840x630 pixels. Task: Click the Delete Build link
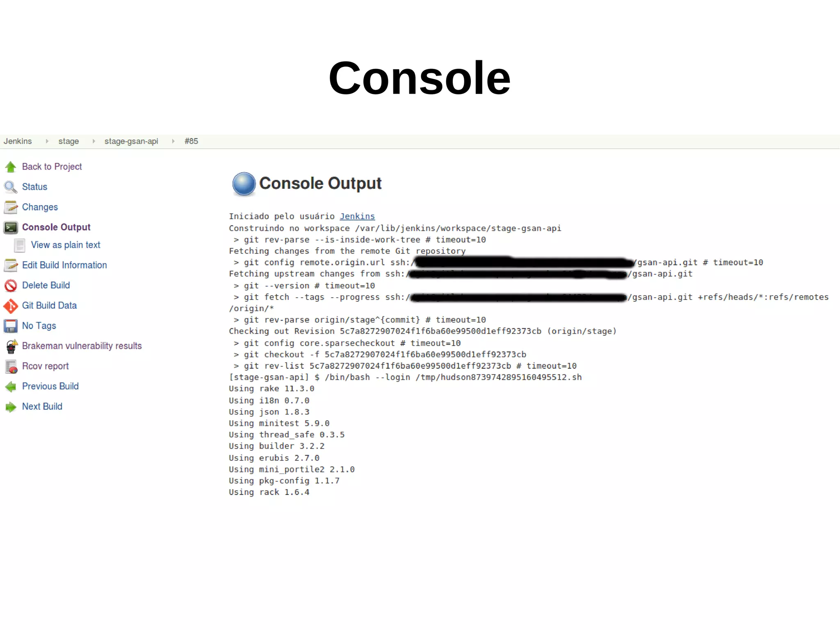pos(46,285)
